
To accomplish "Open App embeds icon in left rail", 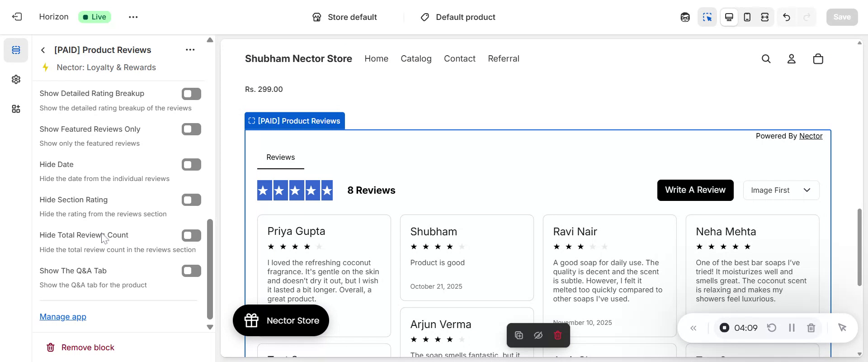I will click(x=16, y=109).
